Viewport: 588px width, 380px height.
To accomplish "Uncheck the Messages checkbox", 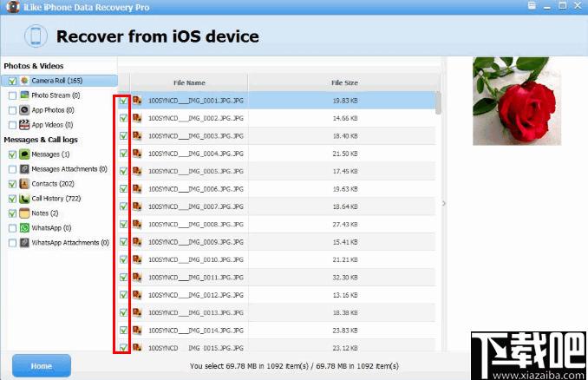I will coord(12,154).
